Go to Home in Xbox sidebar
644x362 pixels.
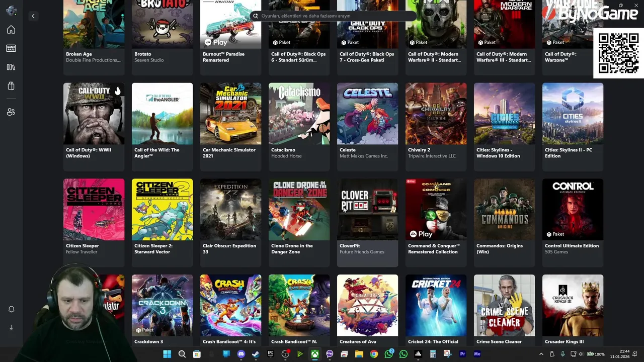[x=11, y=30]
